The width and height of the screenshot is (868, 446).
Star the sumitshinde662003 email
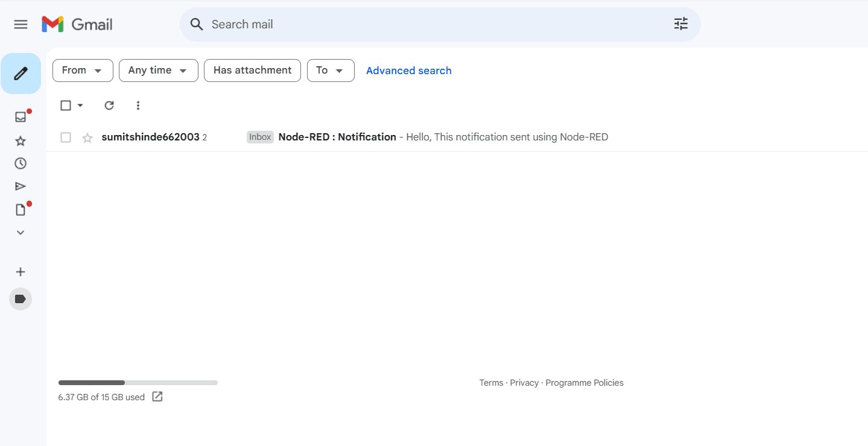(87, 137)
